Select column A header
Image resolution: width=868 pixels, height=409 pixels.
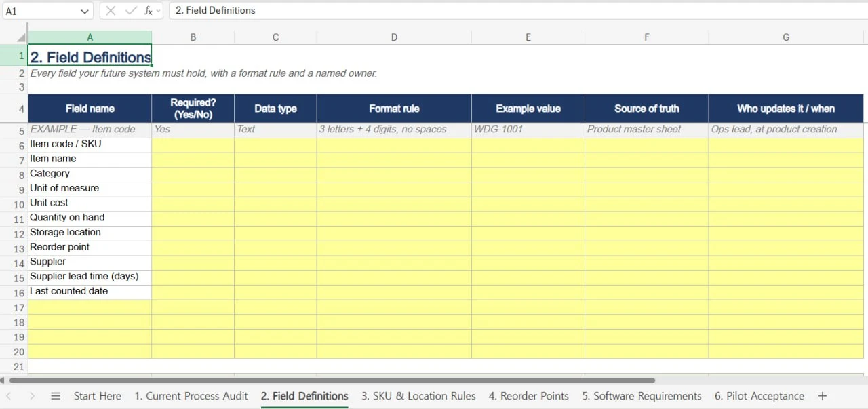(90, 37)
